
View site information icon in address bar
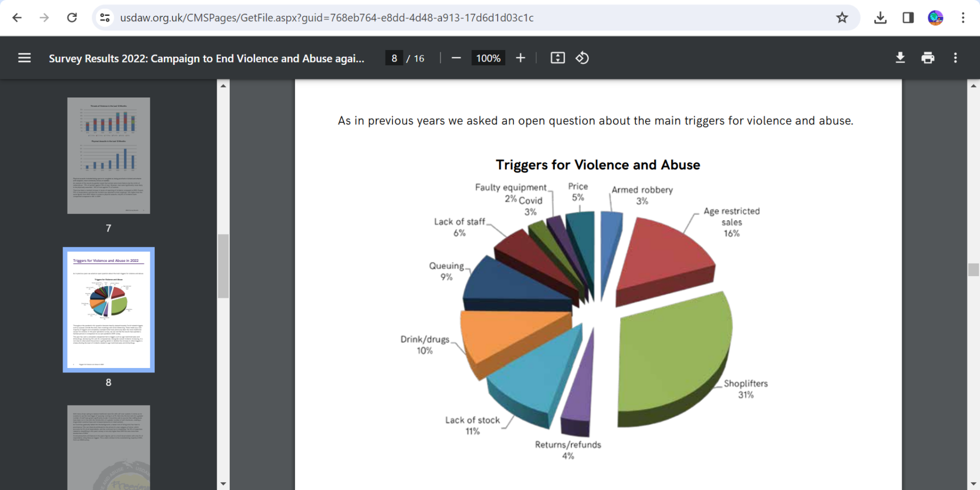[105, 18]
